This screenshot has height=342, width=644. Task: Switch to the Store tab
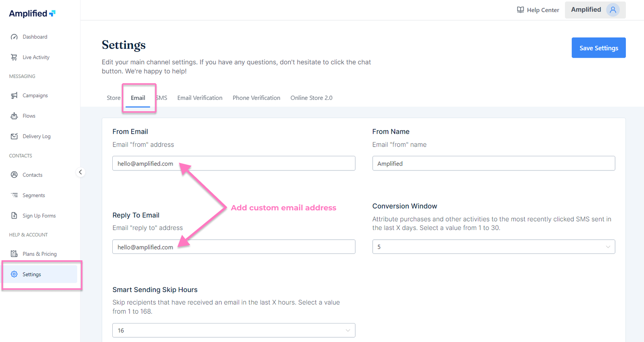pyautogui.click(x=114, y=98)
